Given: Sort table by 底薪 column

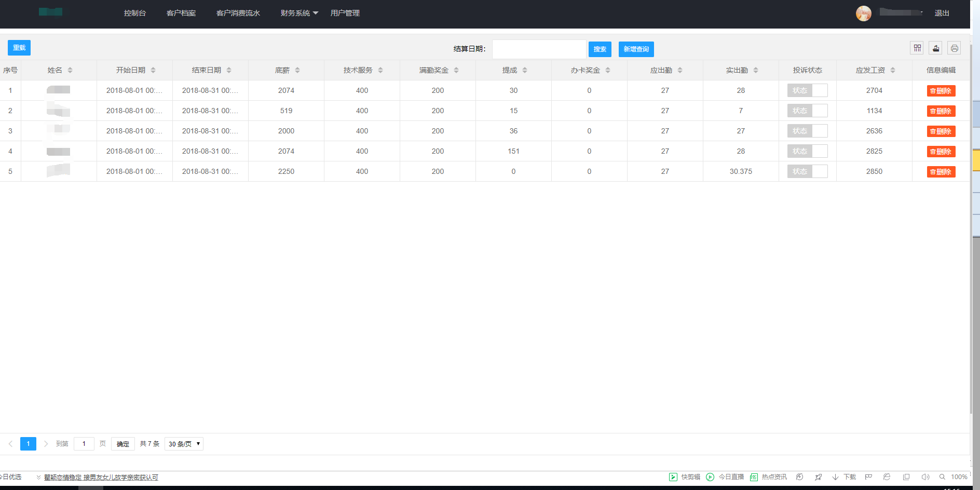Looking at the screenshot, I should pyautogui.click(x=297, y=70).
